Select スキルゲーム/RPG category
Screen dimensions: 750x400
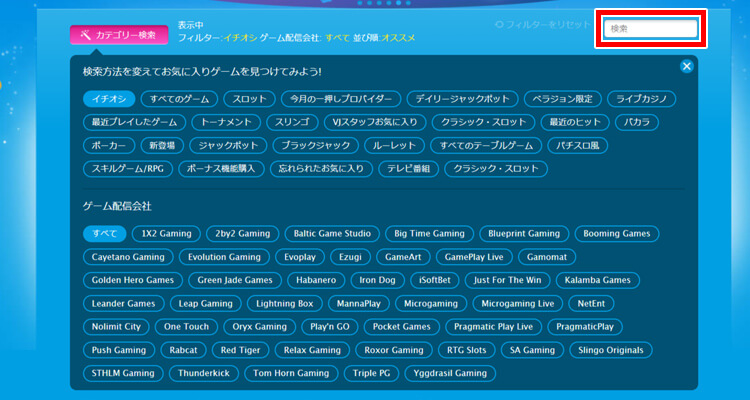click(128, 169)
